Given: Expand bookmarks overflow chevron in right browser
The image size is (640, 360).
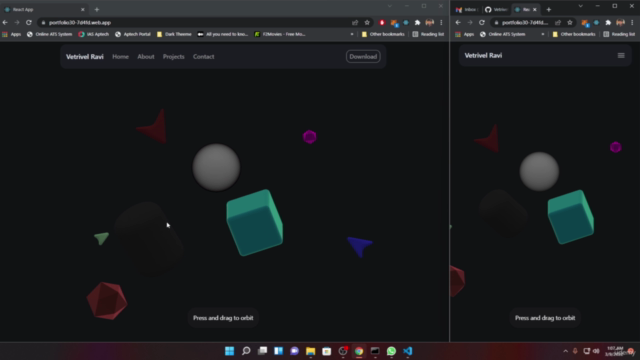Looking at the screenshot, I should tap(542, 34).
